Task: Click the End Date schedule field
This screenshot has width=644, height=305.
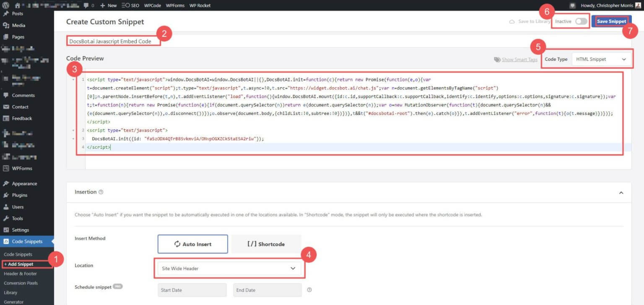Action: click(x=267, y=290)
